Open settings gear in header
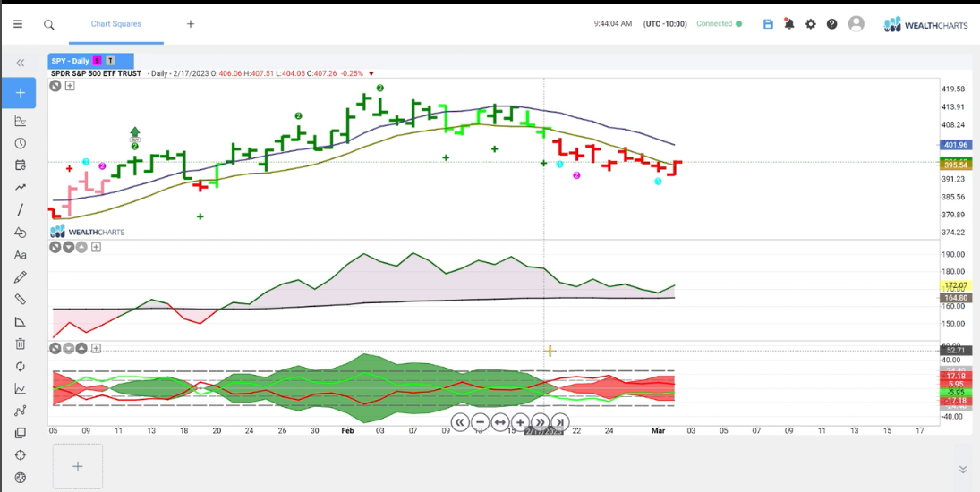The image size is (980, 492). coord(811,24)
